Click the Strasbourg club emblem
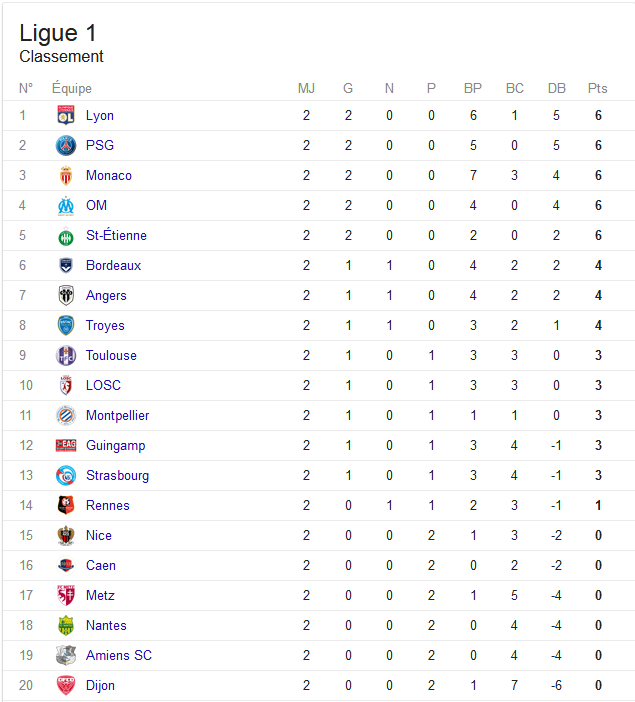The height and width of the screenshot is (702, 635). (66, 475)
